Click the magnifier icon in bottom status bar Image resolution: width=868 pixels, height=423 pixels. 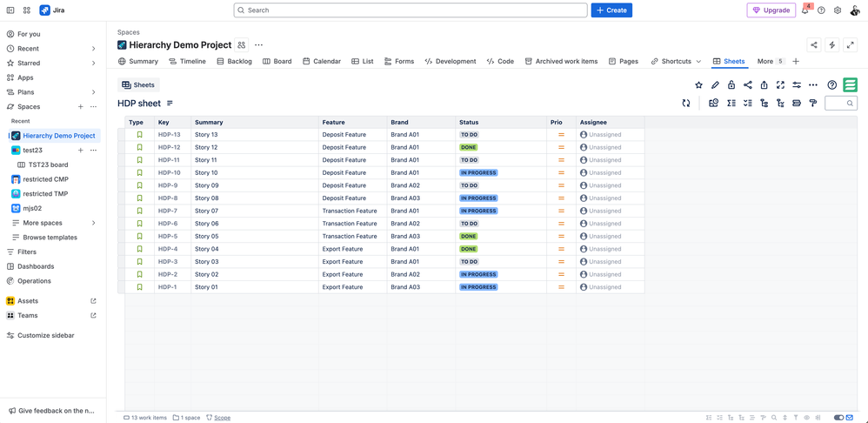pos(774,418)
